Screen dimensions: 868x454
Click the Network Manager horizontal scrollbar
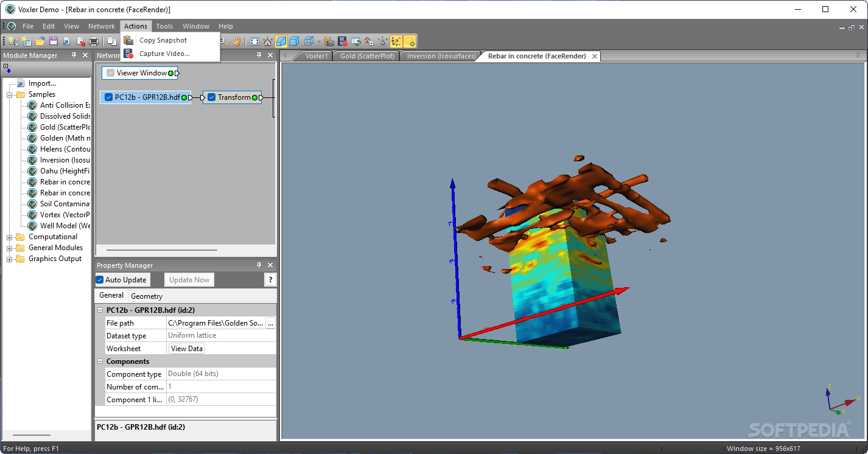pyautogui.click(x=162, y=250)
